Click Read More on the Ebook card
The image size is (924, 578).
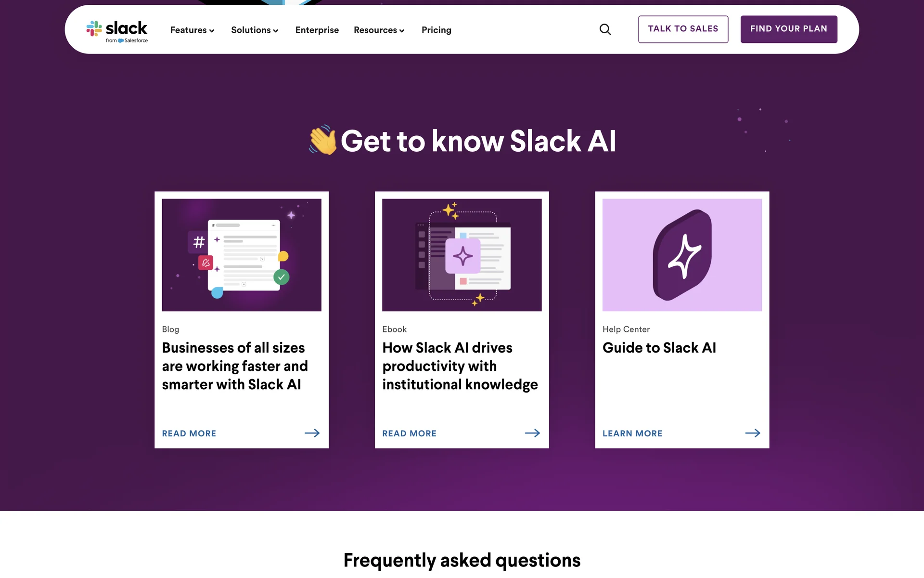coord(410,433)
